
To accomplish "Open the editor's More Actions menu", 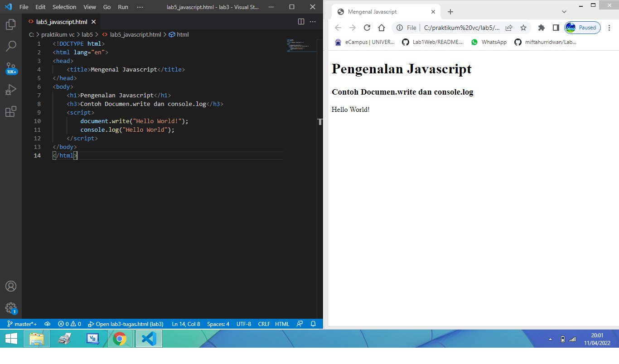I will coord(312,21).
